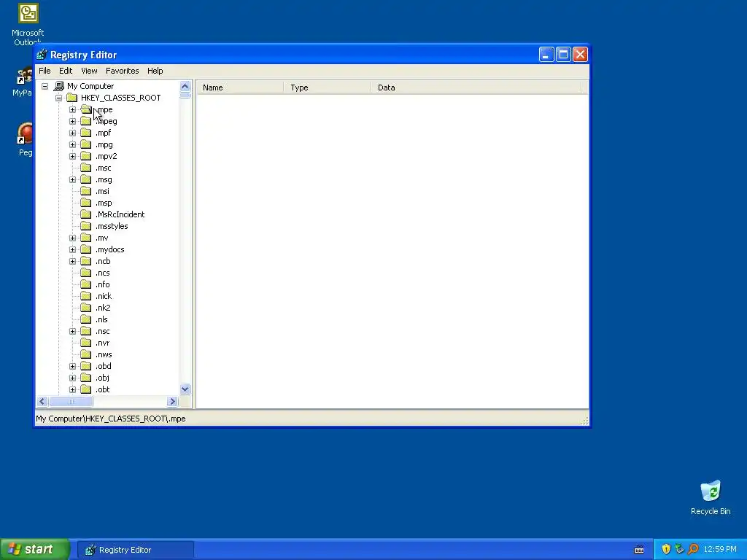Viewport: 747px width, 560px height.
Task: Click the .mpg folder icon
Action: pos(86,144)
